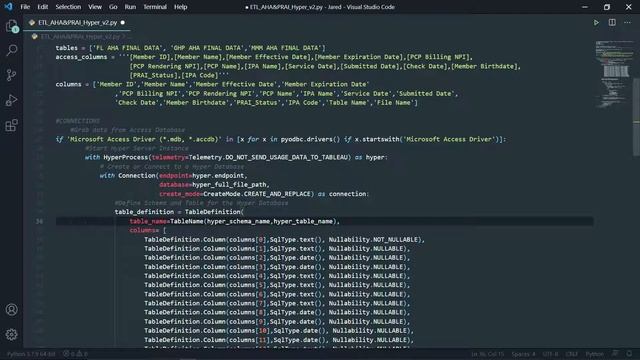
Task: Click the minimap code overview
Action: 613,73
